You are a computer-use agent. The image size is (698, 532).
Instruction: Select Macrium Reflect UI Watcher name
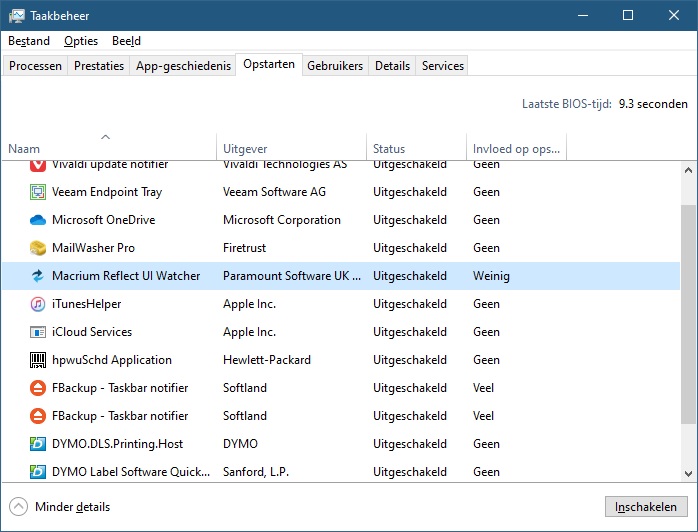point(126,276)
